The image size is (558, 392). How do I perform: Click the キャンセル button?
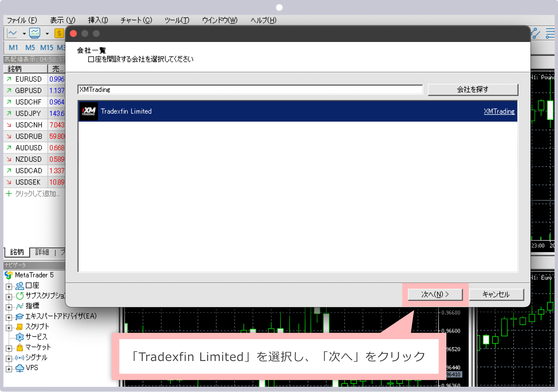coord(496,294)
